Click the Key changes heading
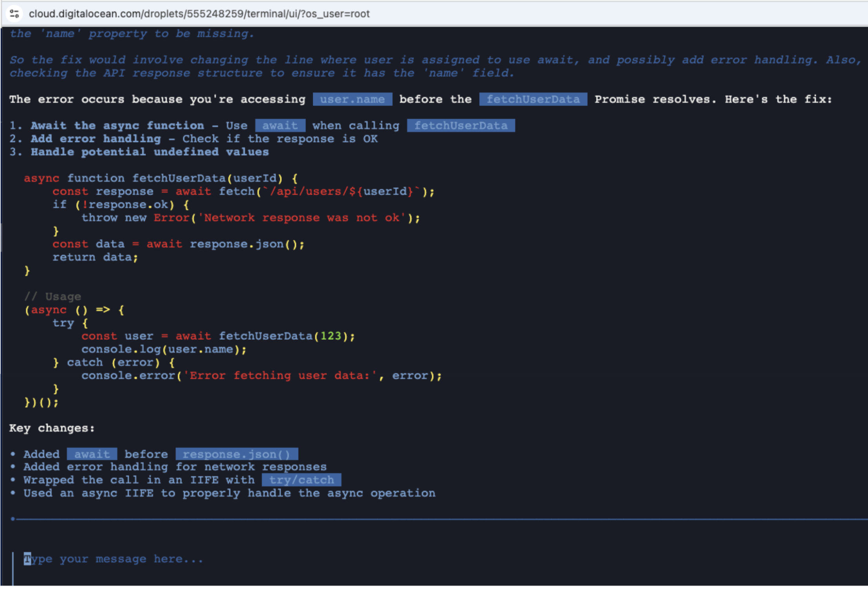Viewport: 868px width, 589px height. (x=52, y=428)
